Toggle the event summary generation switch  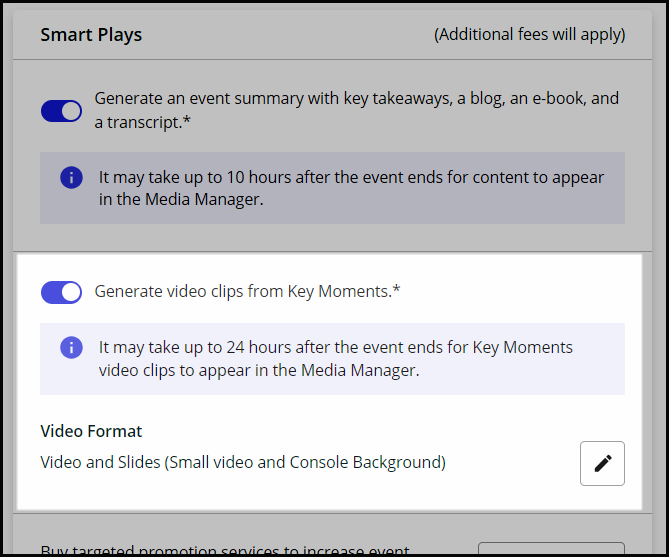coord(61,111)
